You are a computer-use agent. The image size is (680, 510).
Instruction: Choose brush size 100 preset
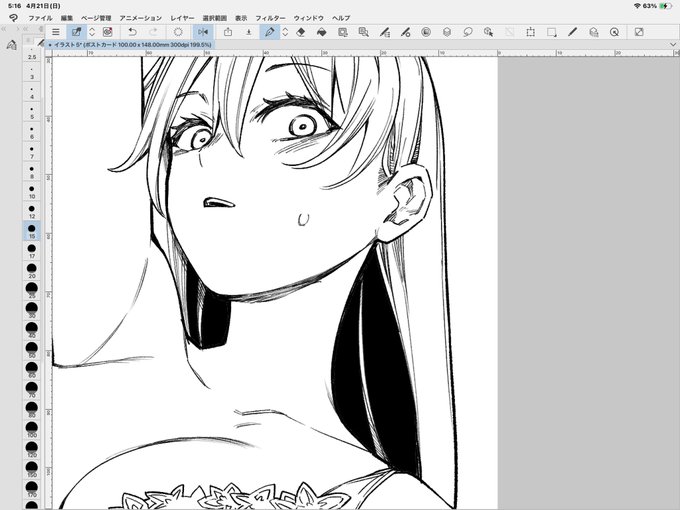pos(32,429)
